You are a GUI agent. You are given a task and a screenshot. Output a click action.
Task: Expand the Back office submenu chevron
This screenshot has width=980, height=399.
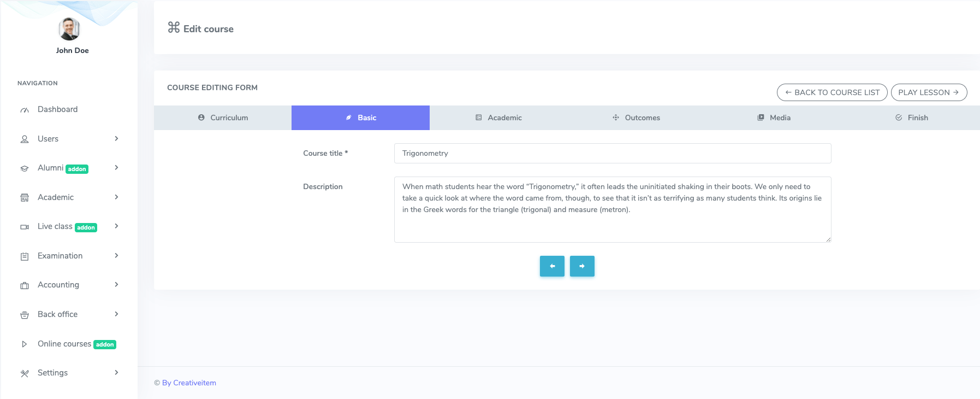116,314
